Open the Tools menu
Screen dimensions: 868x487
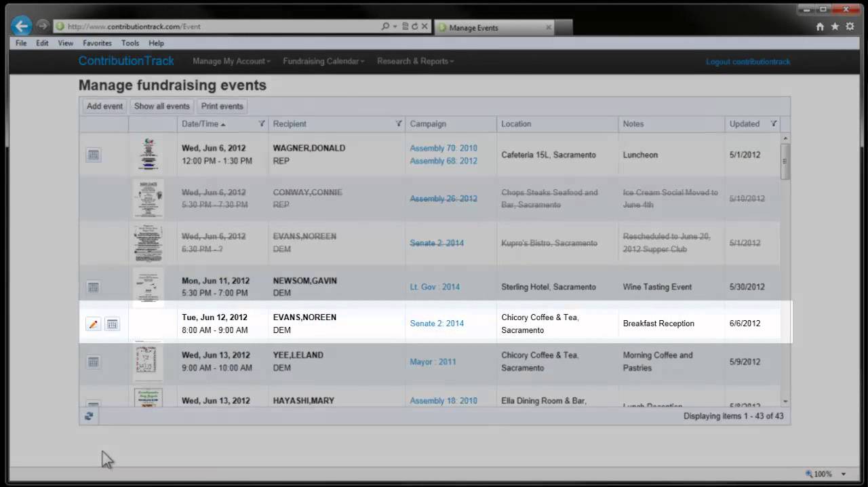pos(130,43)
